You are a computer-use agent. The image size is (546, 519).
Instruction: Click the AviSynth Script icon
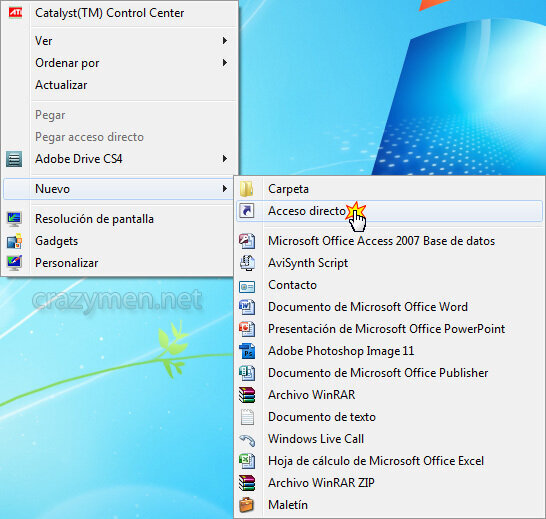click(x=247, y=263)
